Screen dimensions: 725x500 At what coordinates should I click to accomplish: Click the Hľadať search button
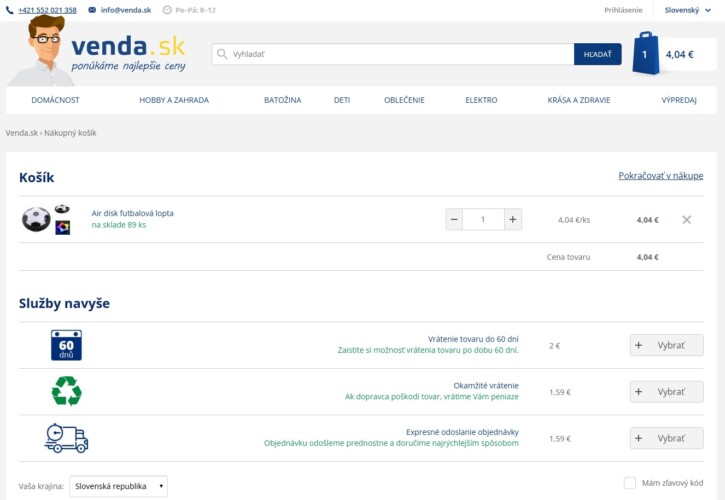pyautogui.click(x=597, y=54)
